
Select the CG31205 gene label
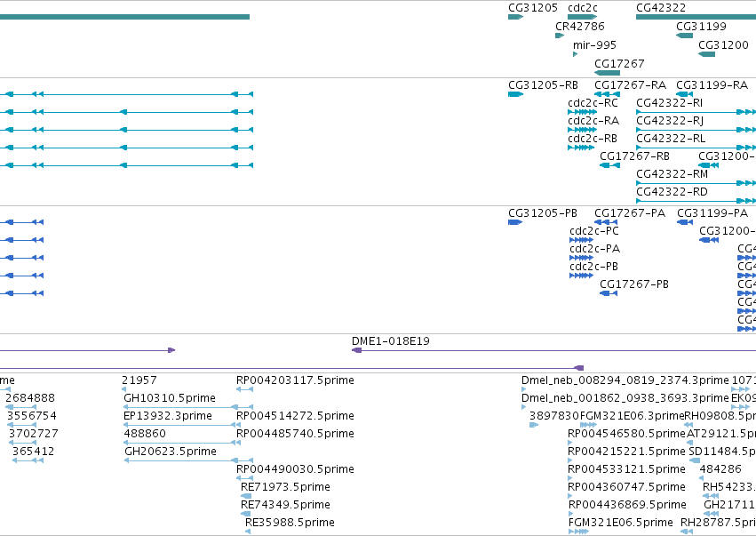[533, 8]
